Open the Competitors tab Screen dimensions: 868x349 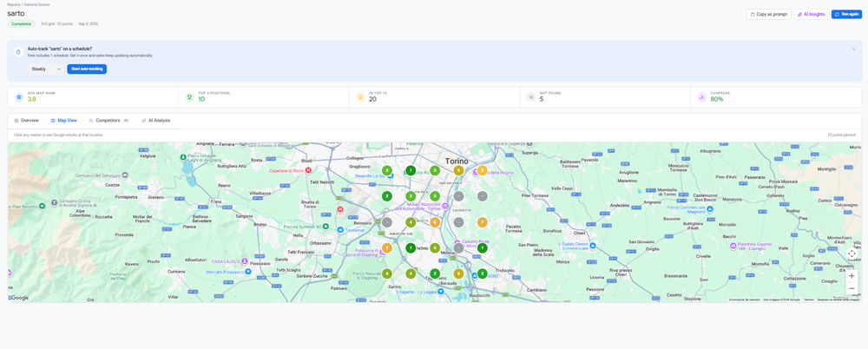click(x=108, y=120)
